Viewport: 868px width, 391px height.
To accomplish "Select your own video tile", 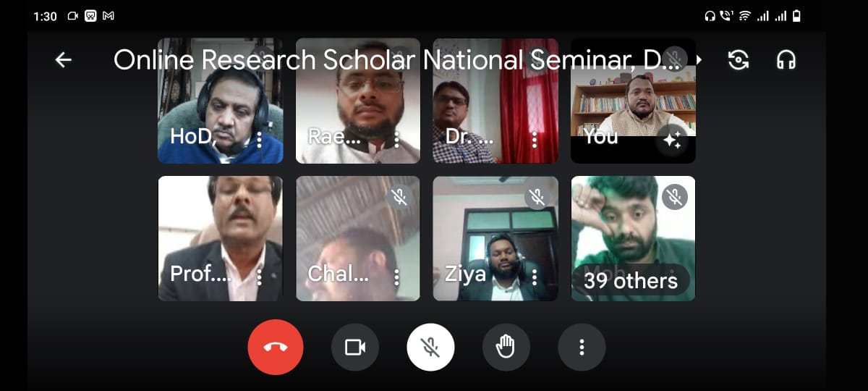I will click(633, 101).
